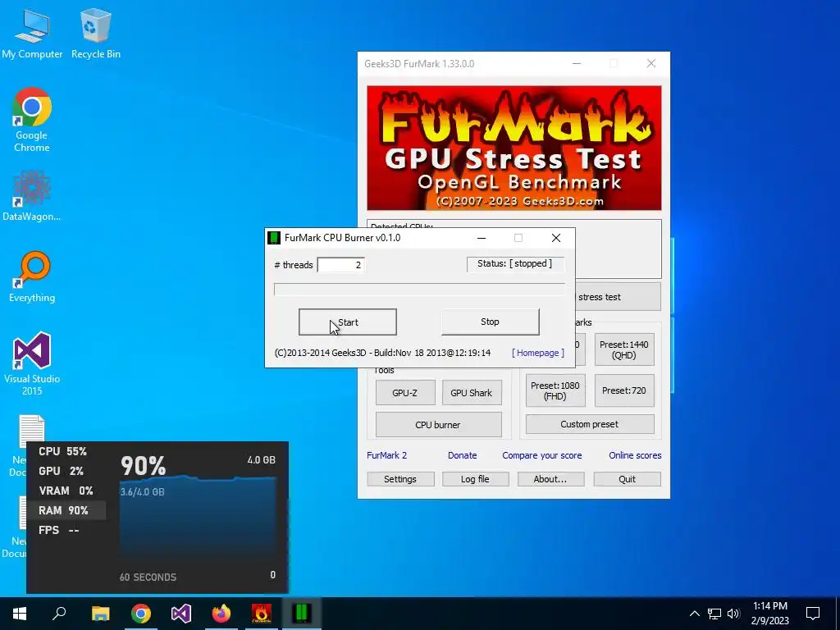Viewport: 840px width, 630px height.
Task: Click the Windows Start button on taskbar
Action: click(x=20, y=614)
